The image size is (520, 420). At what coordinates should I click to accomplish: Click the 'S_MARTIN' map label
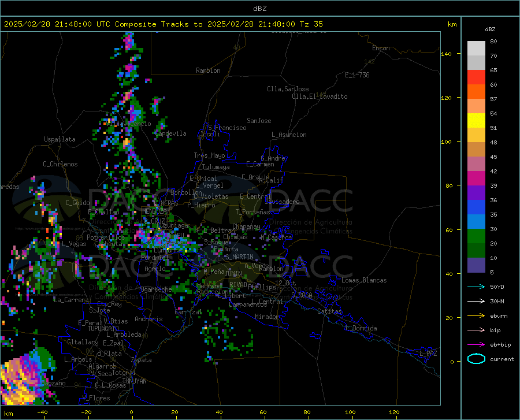pos(239,257)
